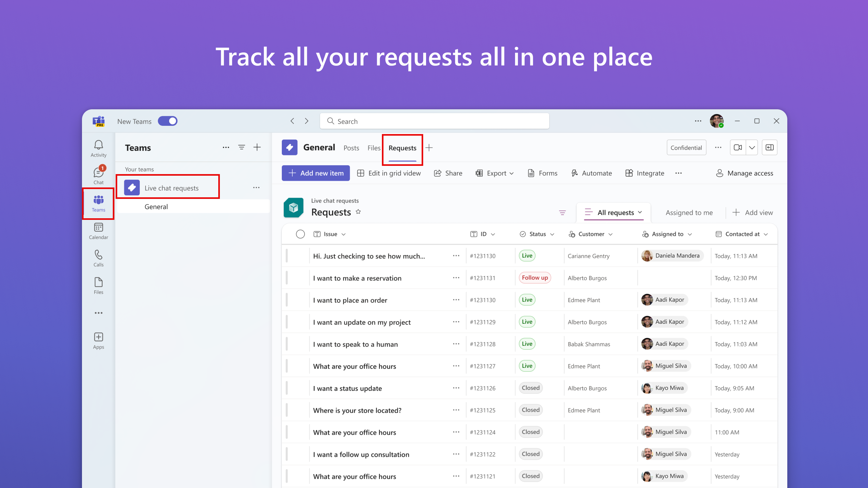Switch to the Posts tab
This screenshot has width=868, height=488.
coord(351,148)
